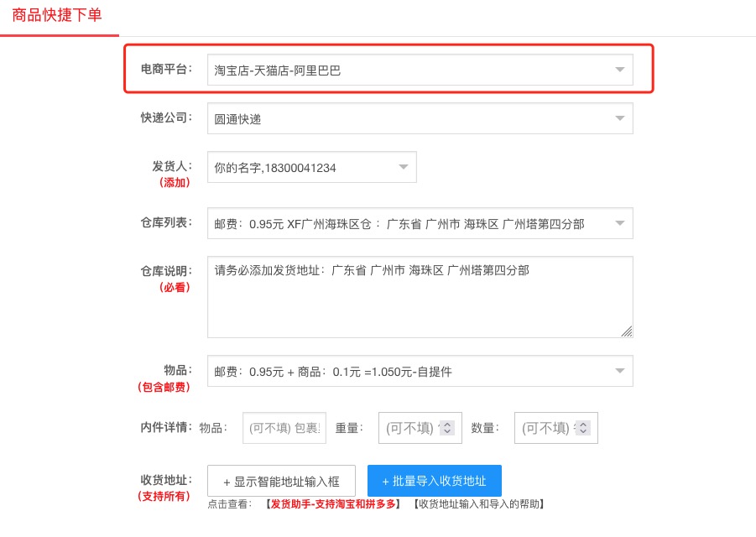
Task: Open the 物品 price dropdown
Action: coord(619,371)
